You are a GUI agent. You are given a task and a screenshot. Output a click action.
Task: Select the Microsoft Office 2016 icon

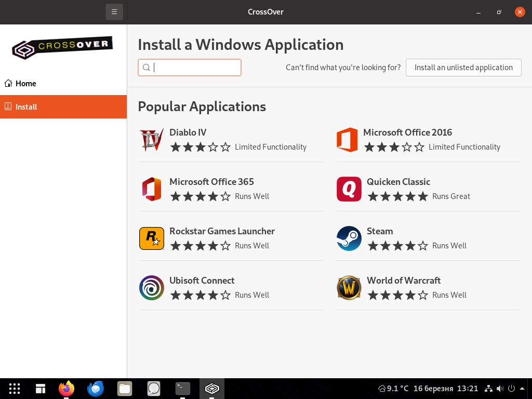pos(347,140)
